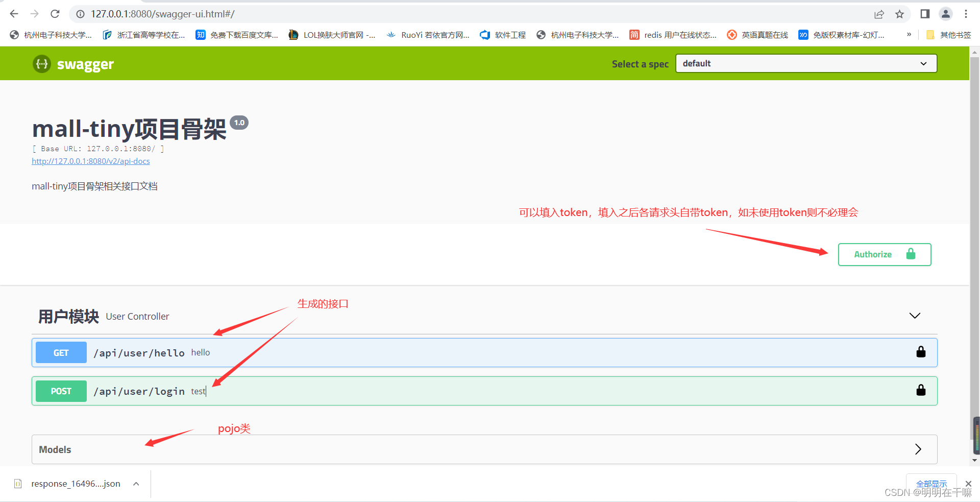980x502 pixels.
Task: Open LOL换肤大师官网 bookmark
Action: pyautogui.click(x=332, y=35)
